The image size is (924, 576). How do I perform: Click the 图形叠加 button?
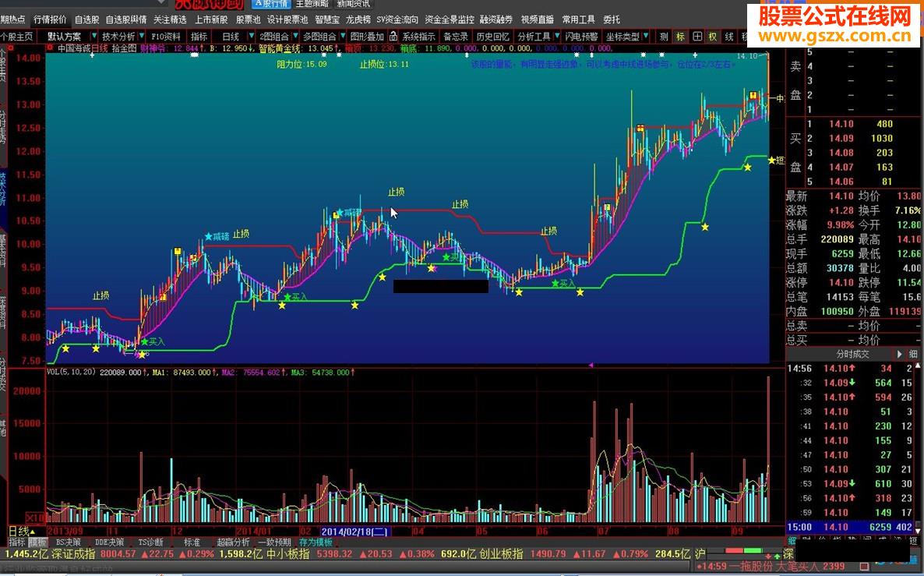click(x=366, y=37)
